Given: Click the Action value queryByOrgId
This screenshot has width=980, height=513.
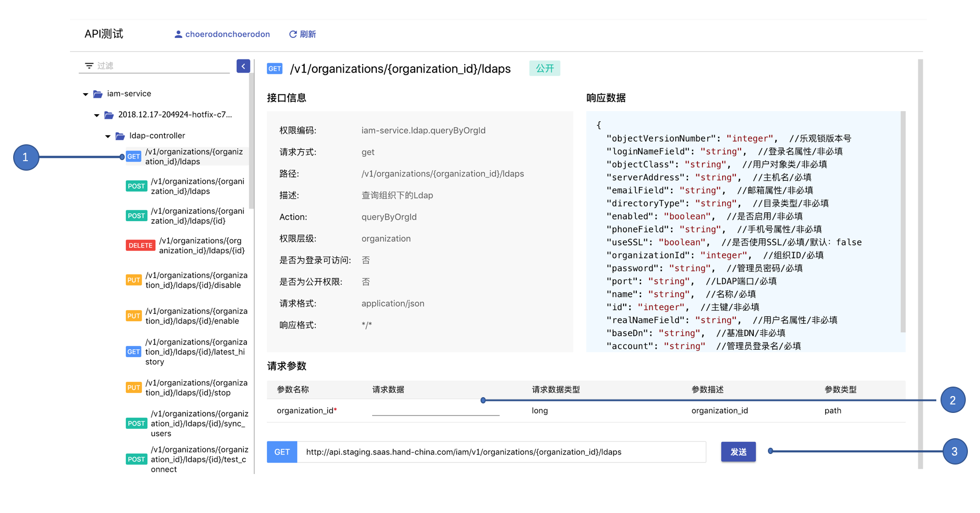Looking at the screenshot, I should [x=389, y=217].
